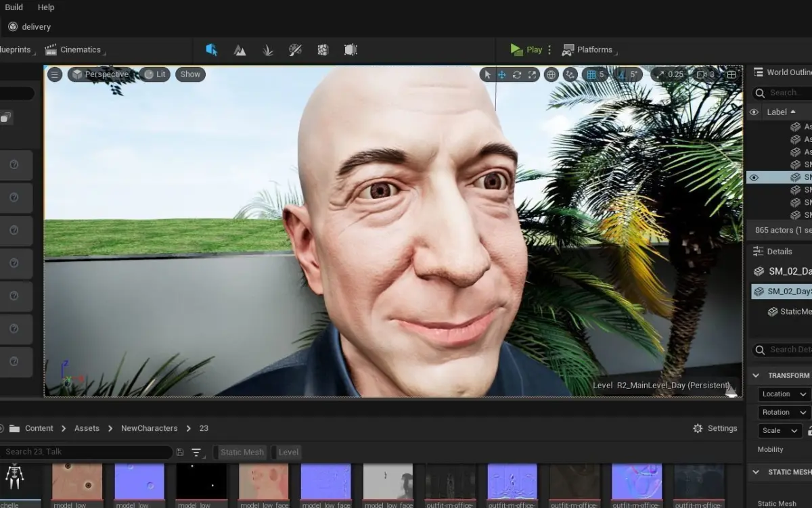Image resolution: width=812 pixels, height=508 pixels.
Task: Toggle grid snapping in the viewport
Action: [595, 74]
